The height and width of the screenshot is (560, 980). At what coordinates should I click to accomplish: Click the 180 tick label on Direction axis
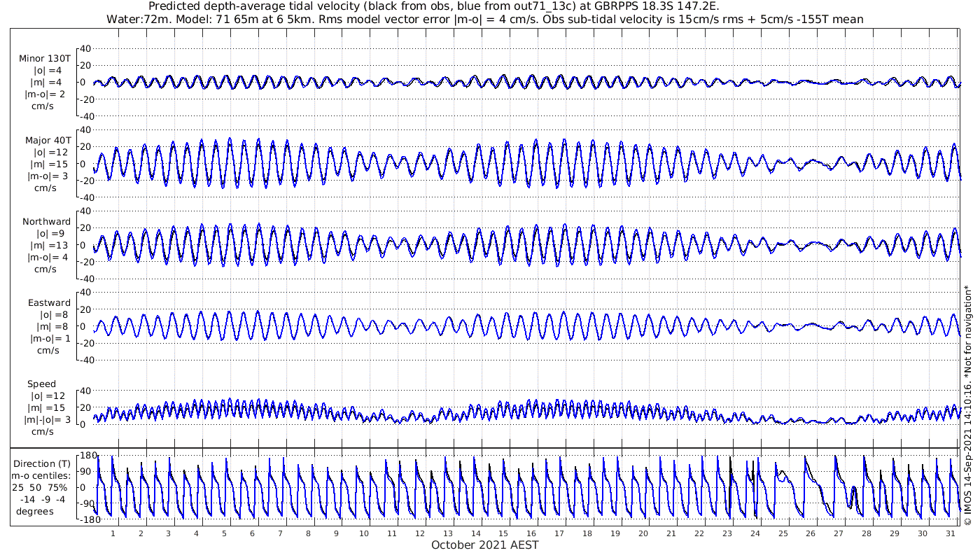point(87,456)
